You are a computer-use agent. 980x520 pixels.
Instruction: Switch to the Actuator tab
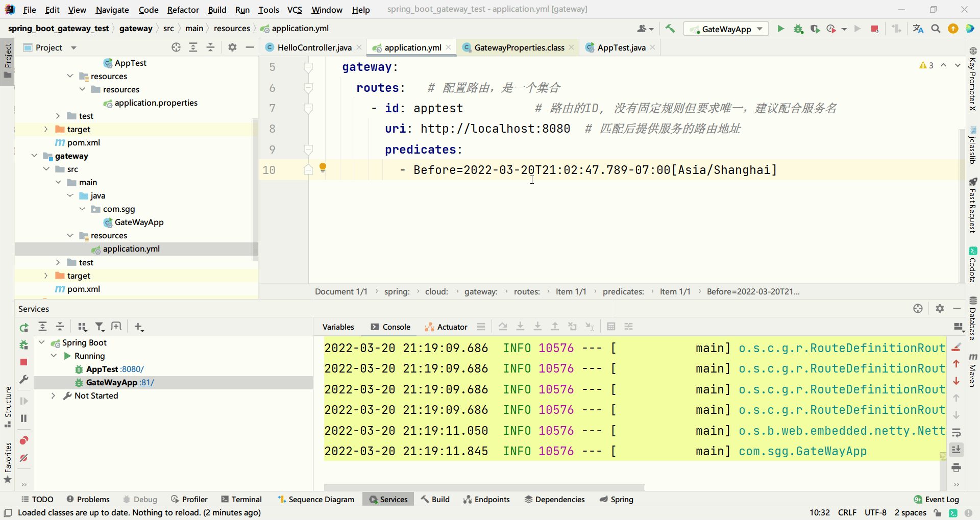[447, 327]
